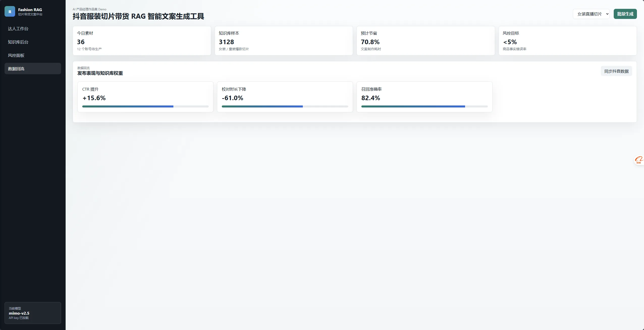644x330 pixels.
Task: Open the 预计节省 stat card
Action: (426, 41)
